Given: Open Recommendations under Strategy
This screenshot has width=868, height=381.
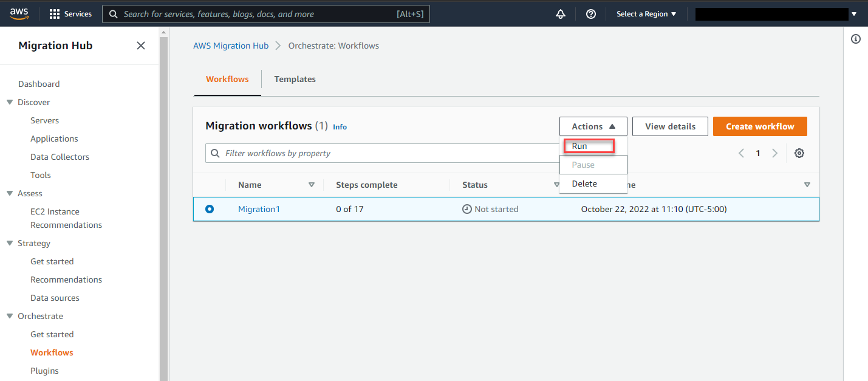Looking at the screenshot, I should tap(66, 280).
